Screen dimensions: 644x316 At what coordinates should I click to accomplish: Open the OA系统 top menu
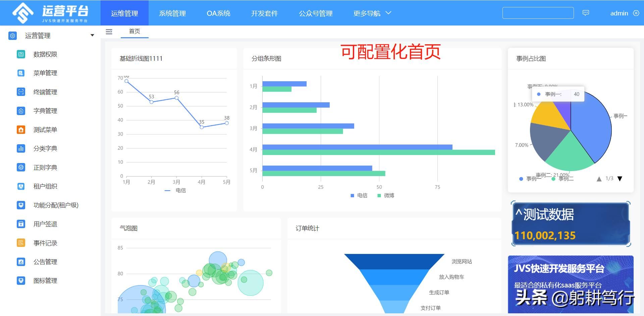coord(218,13)
